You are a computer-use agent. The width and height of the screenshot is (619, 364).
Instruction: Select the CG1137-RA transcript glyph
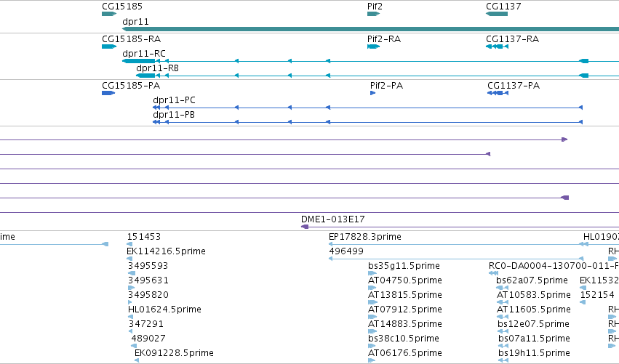497,46
